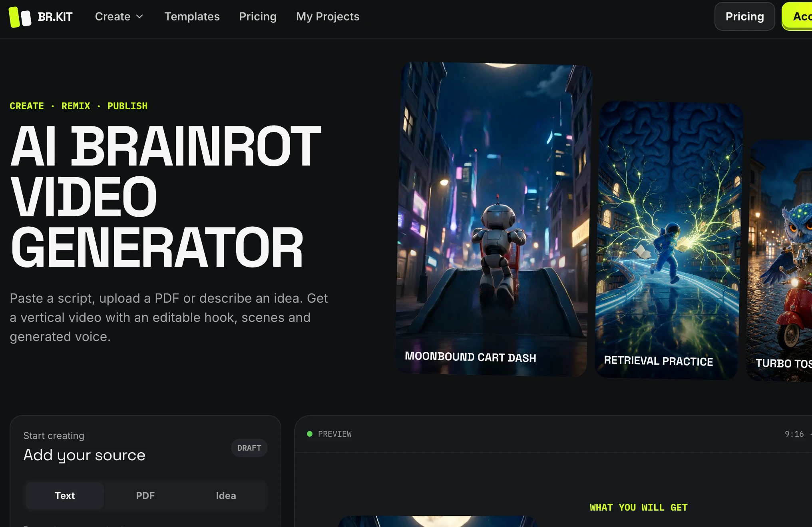Click the 'AI BRAINROT VIDEO GENERATOR' headline
The image size is (812, 527).
[166, 196]
